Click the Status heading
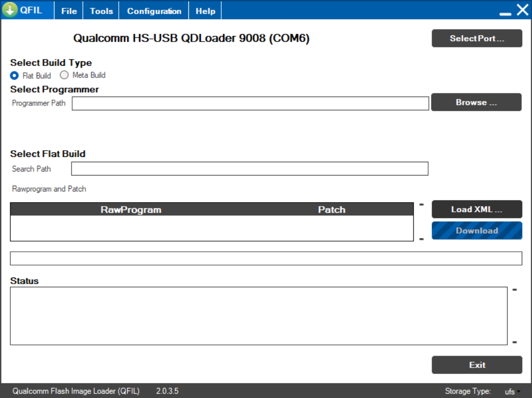This screenshot has height=398, width=532. tap(24, 281)
